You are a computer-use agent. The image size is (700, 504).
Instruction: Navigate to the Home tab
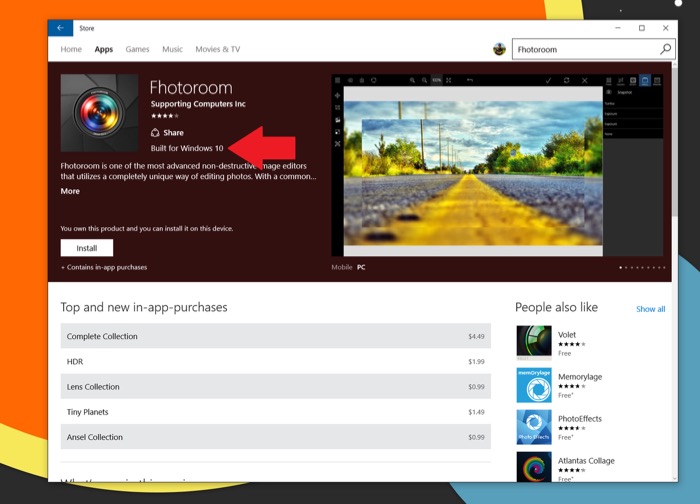[x=71, y=49]
